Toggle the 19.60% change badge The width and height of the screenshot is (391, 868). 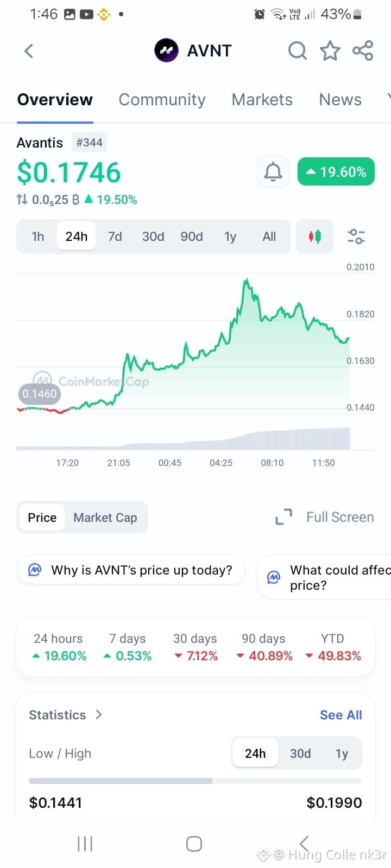pos(336,172)
